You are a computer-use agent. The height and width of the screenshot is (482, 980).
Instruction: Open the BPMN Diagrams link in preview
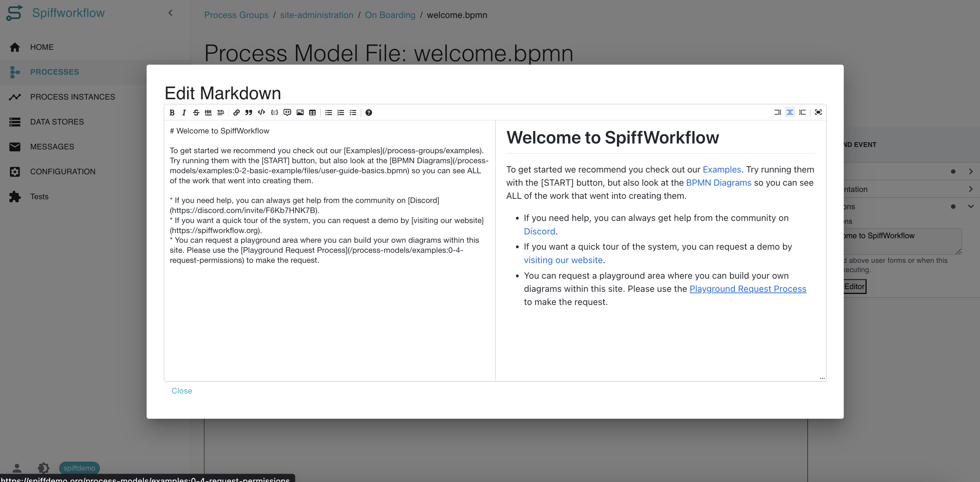tap(719, 183)
